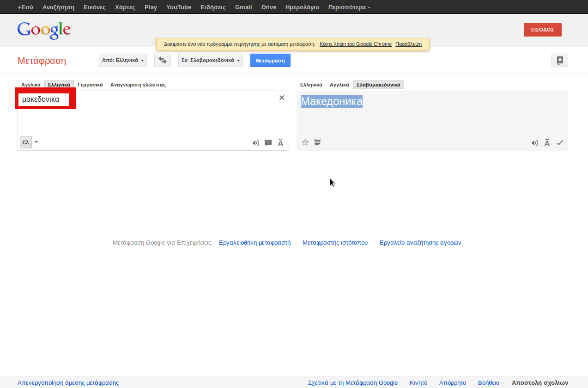
Task: Open Play in the top bar
Action: (151, 7)
